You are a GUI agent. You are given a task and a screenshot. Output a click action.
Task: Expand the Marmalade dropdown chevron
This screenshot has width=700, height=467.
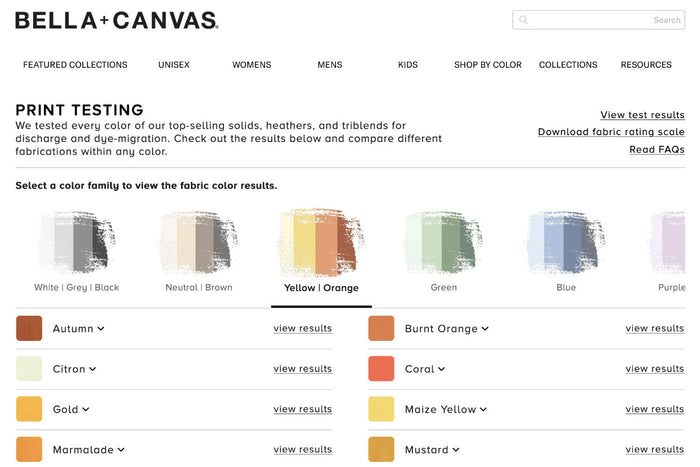(121, 450)
